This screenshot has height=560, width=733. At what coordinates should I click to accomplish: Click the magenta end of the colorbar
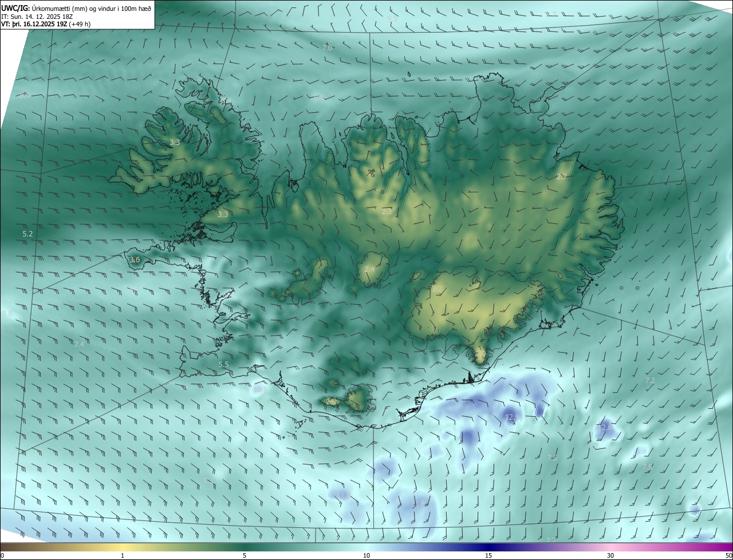[726, 547]
